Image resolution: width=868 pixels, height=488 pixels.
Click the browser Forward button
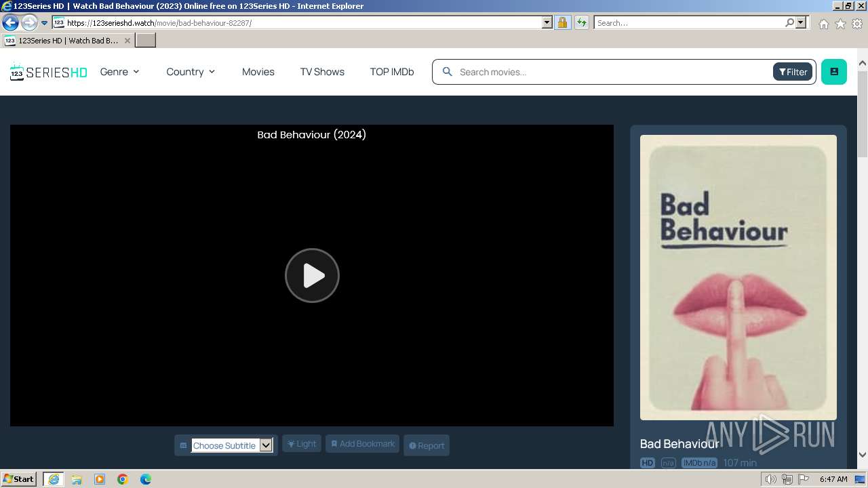28,23
